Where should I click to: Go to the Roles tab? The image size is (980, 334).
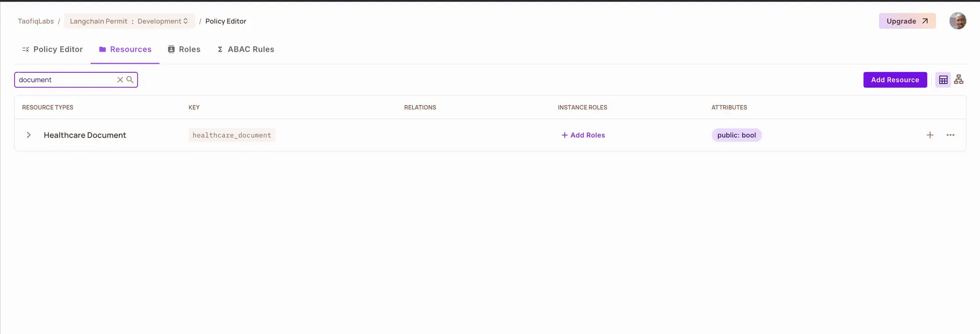click(x=184, y=49)
